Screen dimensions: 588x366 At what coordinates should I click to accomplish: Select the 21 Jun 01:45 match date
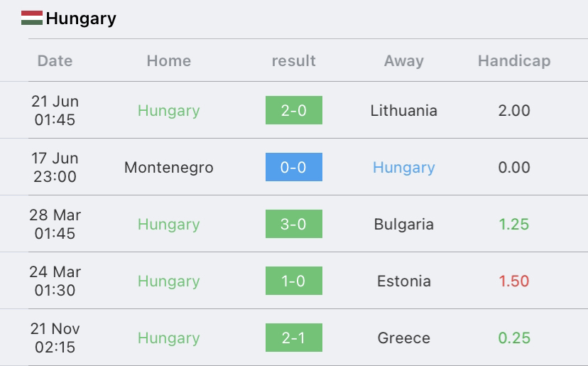(x=55, y=110)
